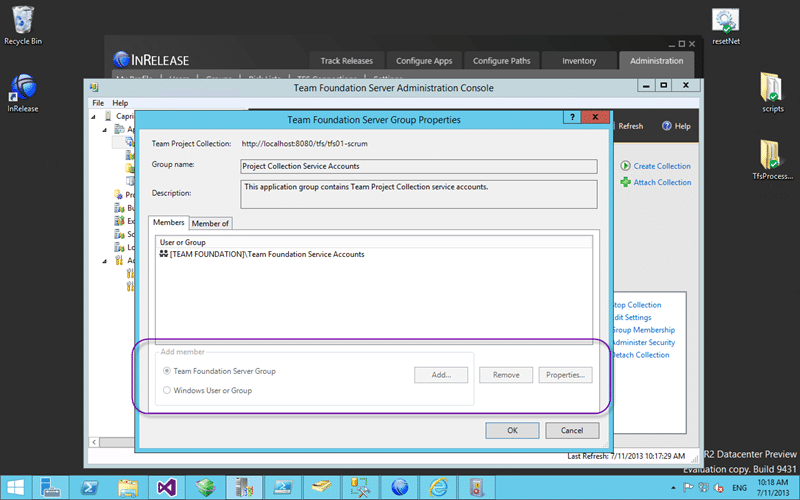Click into the Description text box
This screenshot has height=500, width=800.
point(418,194)
